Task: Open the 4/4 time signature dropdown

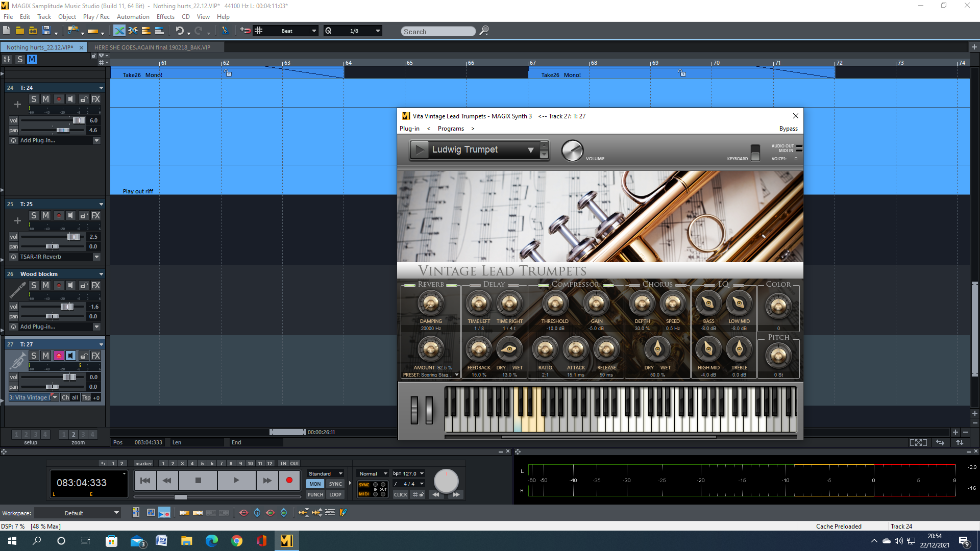Action: pyautogui.click(x=422, y=484)
